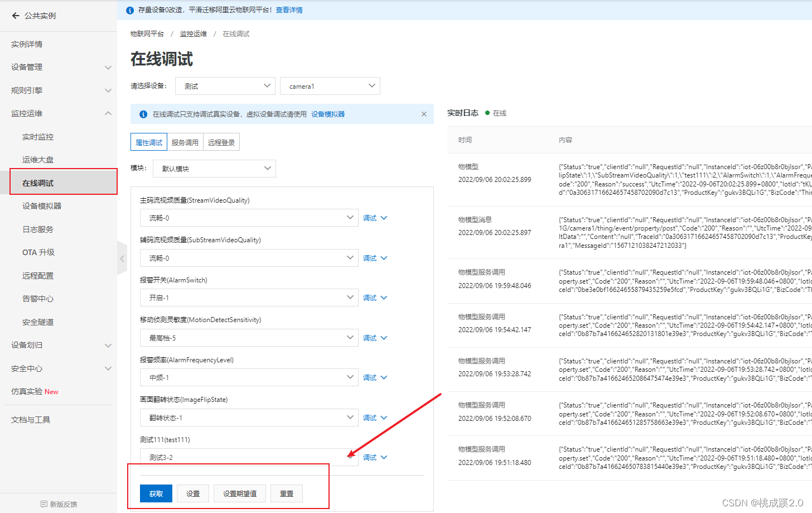Screen dimensions: 812x513
Task: Click the 设置期望值 button
Action: point(240,493)
